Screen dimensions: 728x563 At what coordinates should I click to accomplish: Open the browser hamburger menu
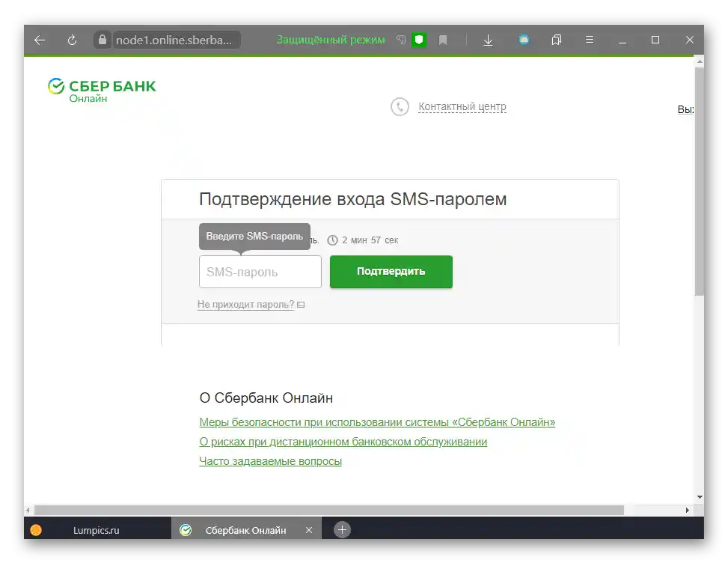click(x=589, y=40)
